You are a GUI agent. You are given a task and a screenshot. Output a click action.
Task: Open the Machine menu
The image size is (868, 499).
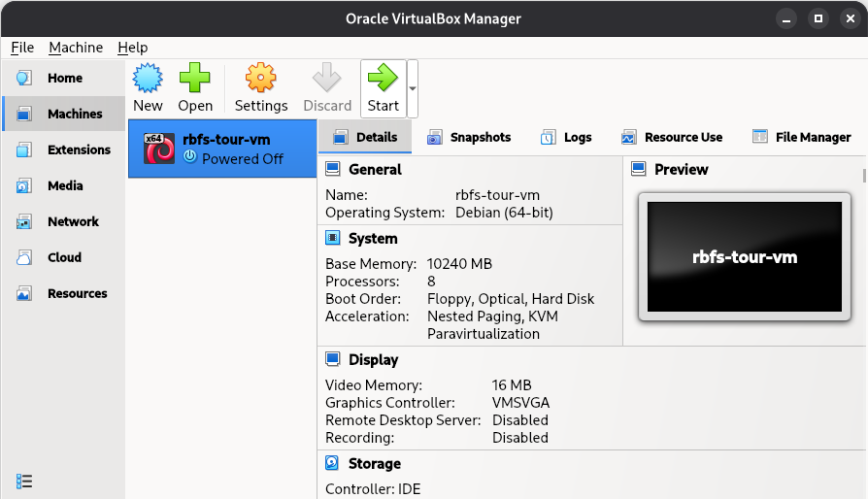(x=76, y=48)
